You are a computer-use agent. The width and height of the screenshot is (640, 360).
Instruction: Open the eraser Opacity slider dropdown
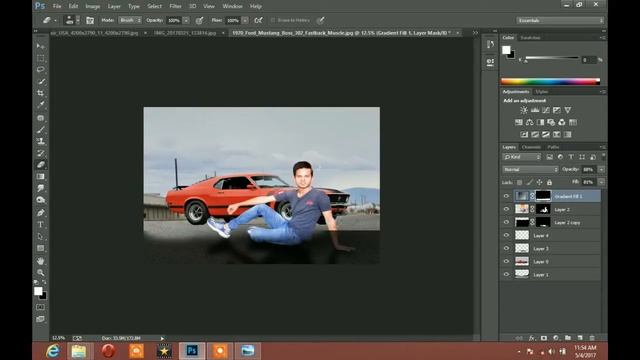tap(186, 20)
